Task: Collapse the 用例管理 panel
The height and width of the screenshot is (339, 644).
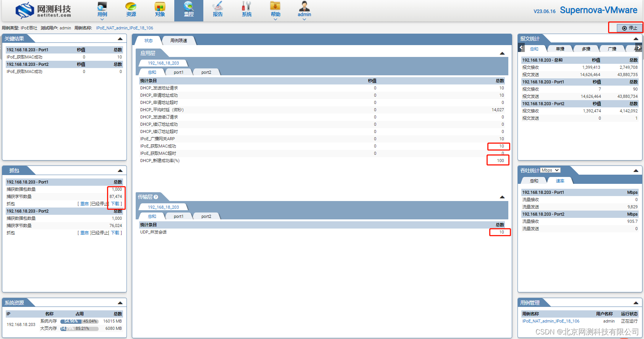Action: [x=636, y=303]
